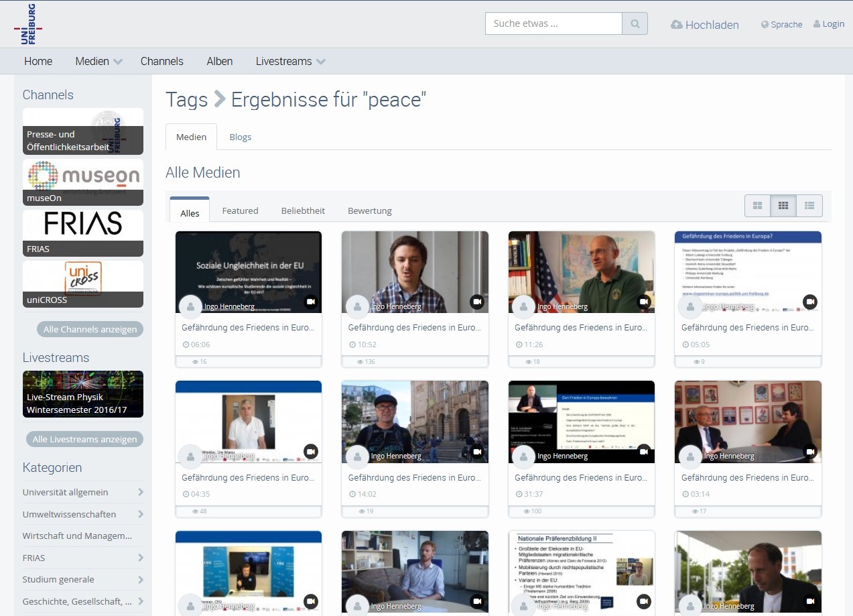Open the Login link
The width and height of the screenshot is (853, 616).
[829, 24]
